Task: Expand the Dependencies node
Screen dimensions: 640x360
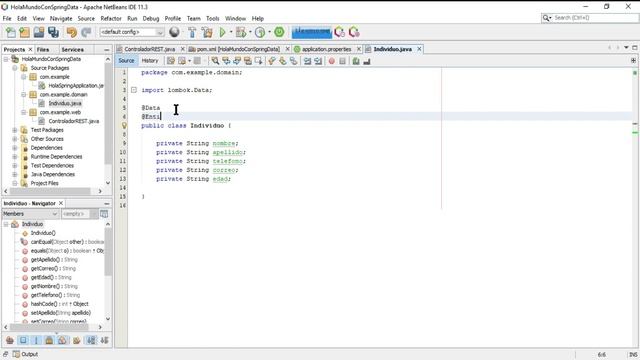Action: [15, 148]
